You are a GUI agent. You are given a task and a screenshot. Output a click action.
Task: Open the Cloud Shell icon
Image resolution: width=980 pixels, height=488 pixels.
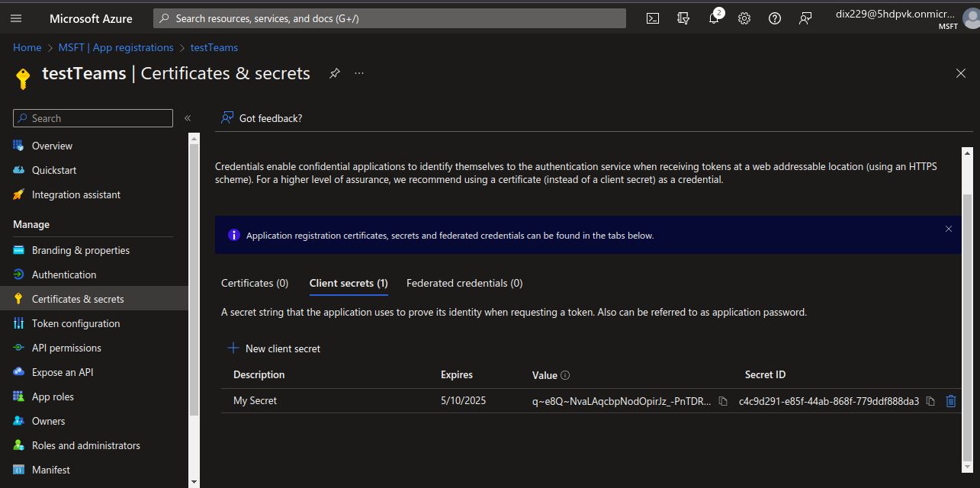(653, 18)
